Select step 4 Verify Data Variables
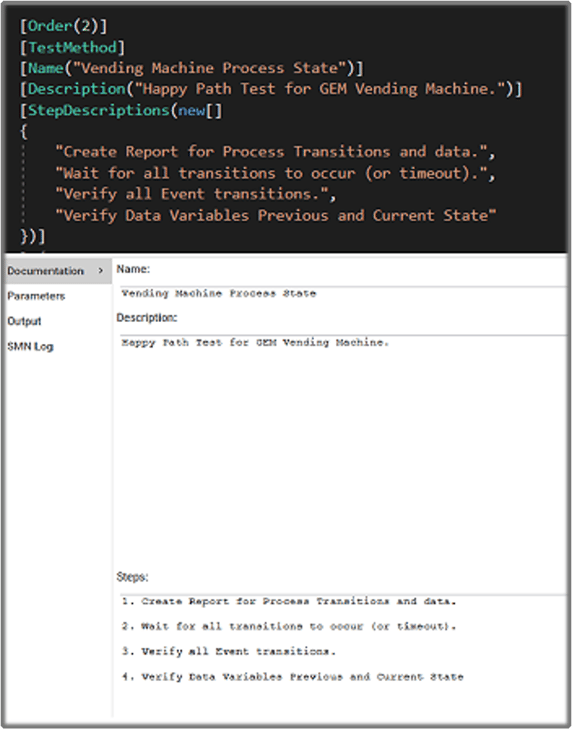Screen dimensions: 572x730 pos(293,677)
